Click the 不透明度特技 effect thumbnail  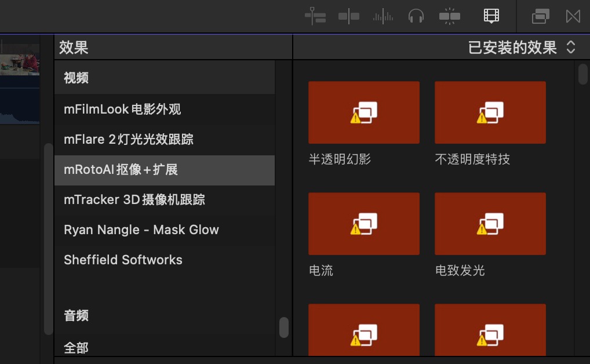pyautogui.click(x=490, y=112)
